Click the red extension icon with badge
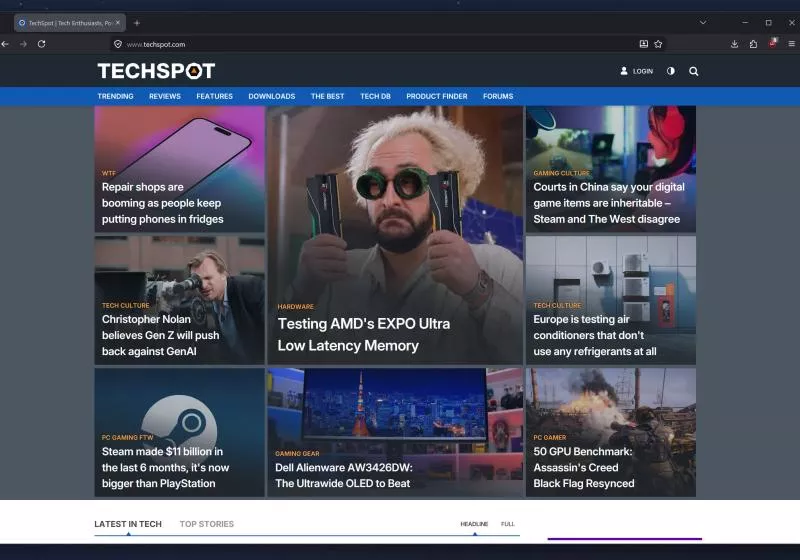800x560 pixels. (773, 43)
